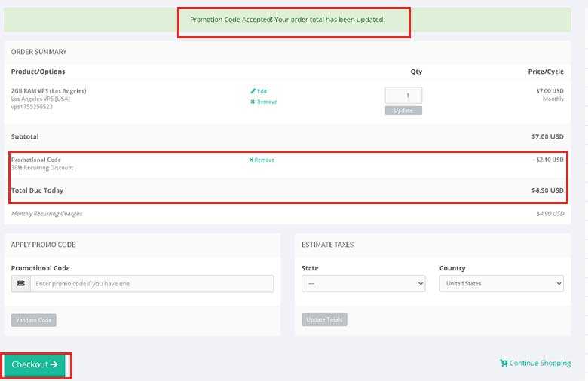
Task: Click the pencil icon beside Edit
Action: (253, 91)
